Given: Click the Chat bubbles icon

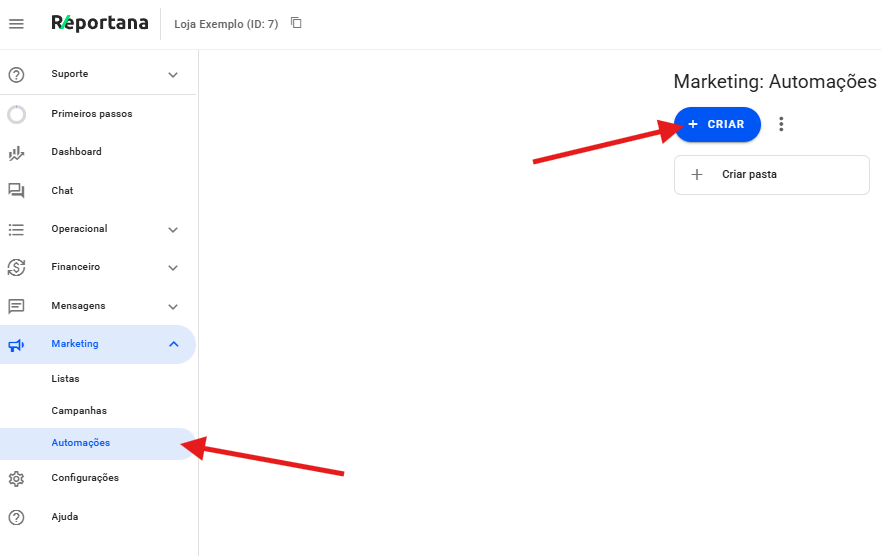Looking at the screenshot, I should pos(16,191).
